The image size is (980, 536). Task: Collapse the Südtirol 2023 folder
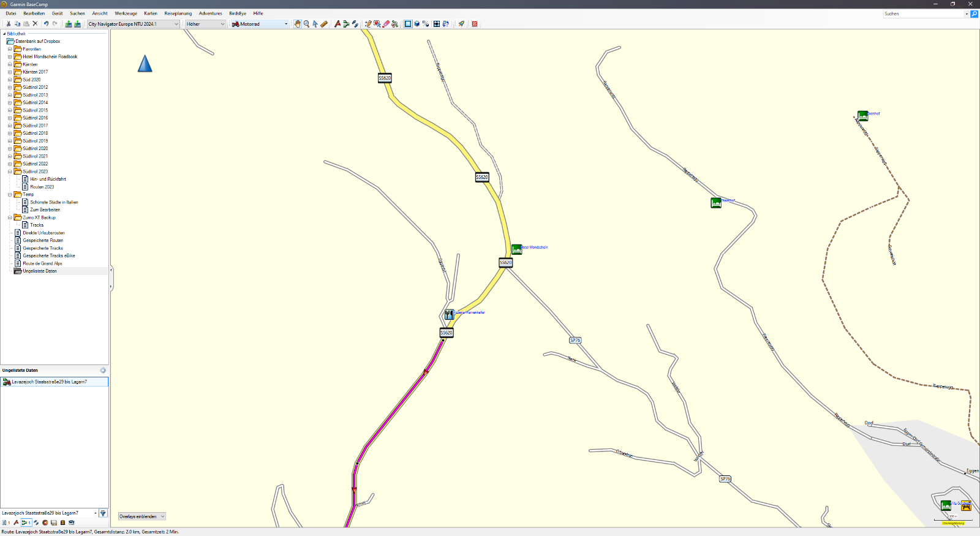point(10,172)
